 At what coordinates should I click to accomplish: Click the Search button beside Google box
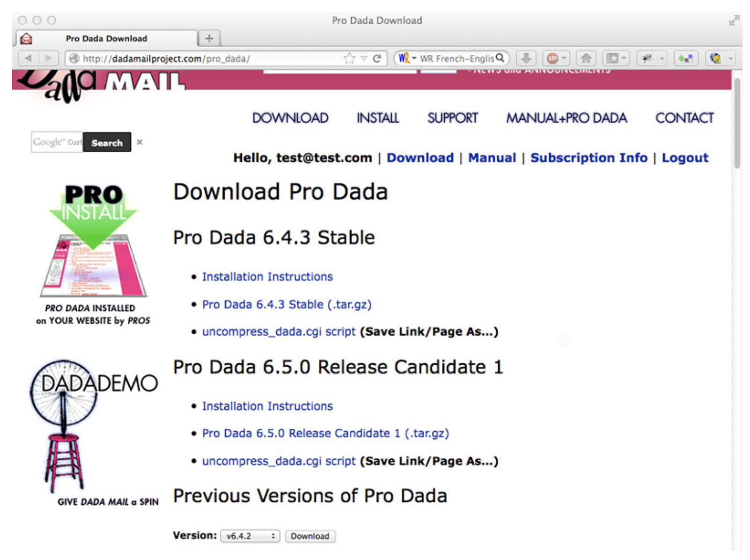[107, 142]
